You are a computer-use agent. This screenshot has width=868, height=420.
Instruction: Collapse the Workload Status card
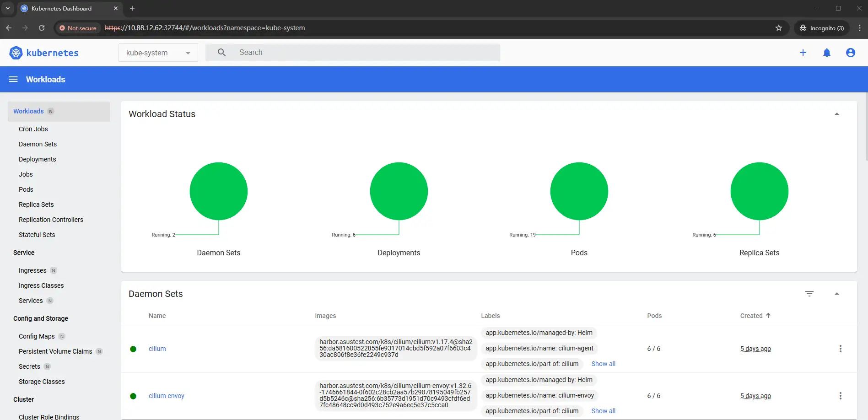tap(836, 114)
